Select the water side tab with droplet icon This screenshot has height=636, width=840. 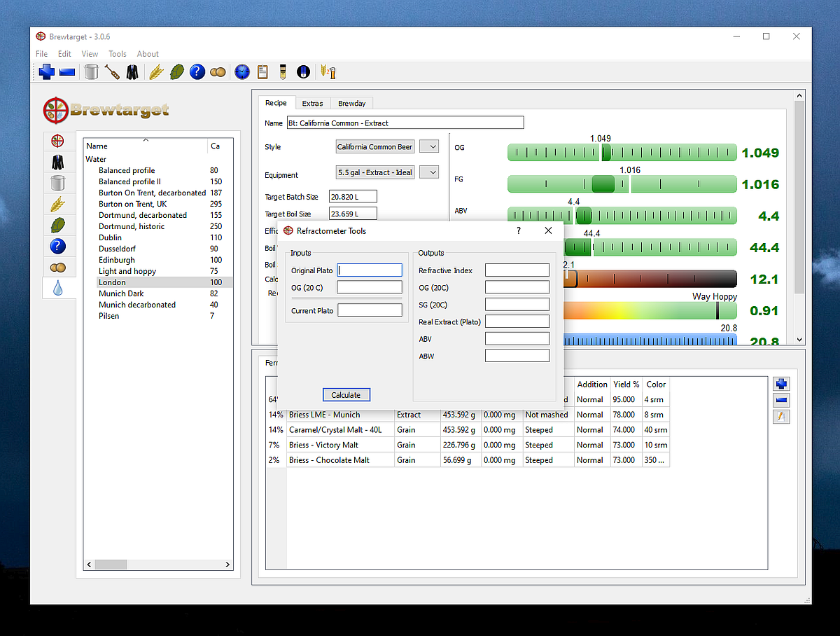click(x=58, y=288)
